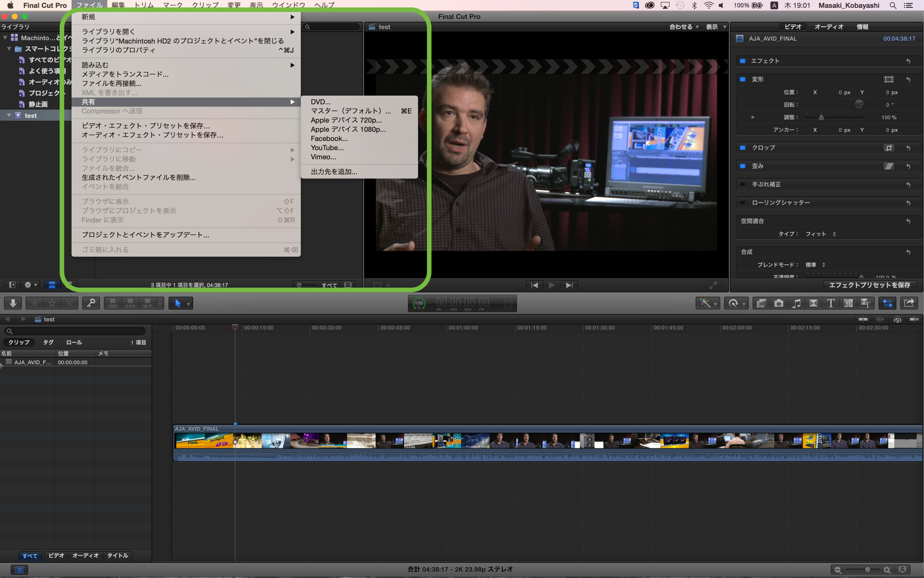
Task: Switch inspector to オーディオ tab
Action: tap(828, 27)
